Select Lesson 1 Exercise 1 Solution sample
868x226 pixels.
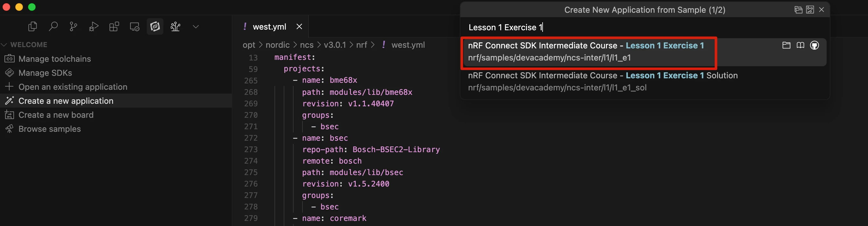602,81
